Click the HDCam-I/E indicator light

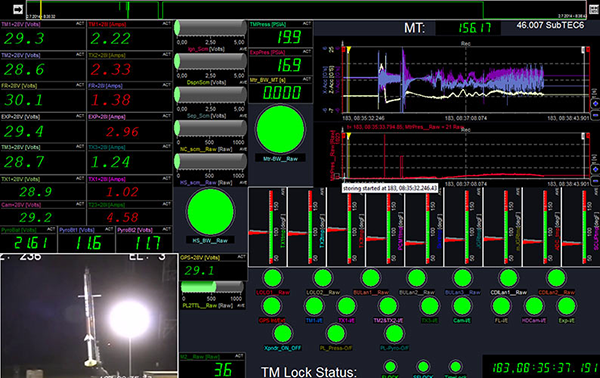click(x=534, y=306)
